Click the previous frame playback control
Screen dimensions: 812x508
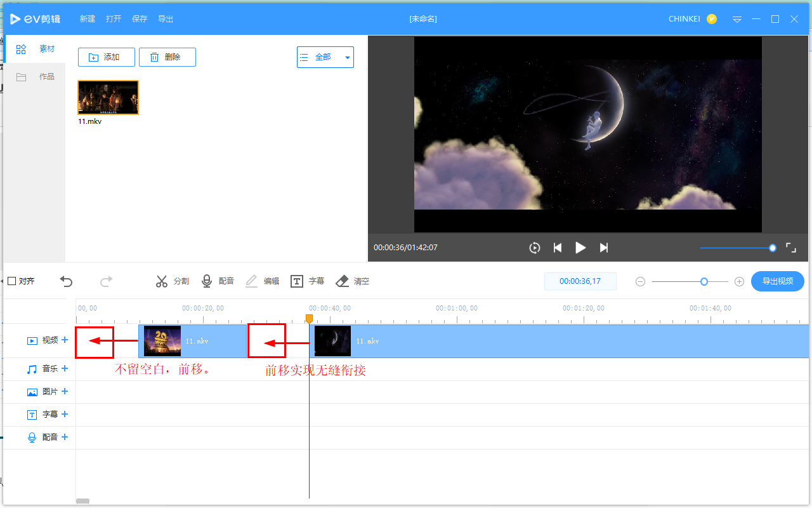558,248
